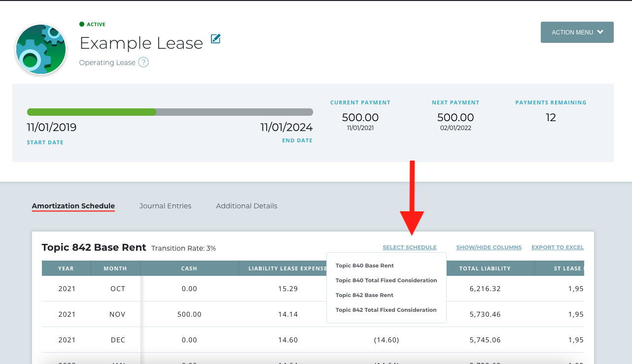The image size is (632, 364).
Task: Click the Active status indicator dot
Action: (82, 24)
